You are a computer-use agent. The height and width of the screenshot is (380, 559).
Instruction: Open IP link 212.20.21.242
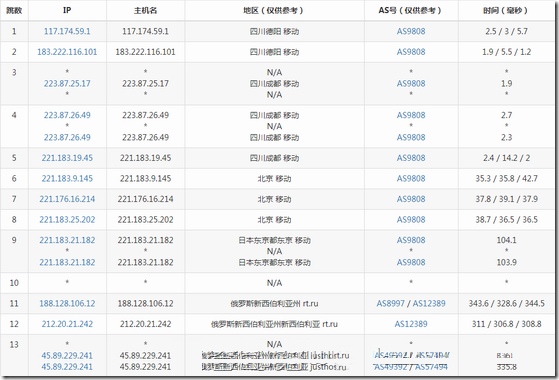(67, 324)
